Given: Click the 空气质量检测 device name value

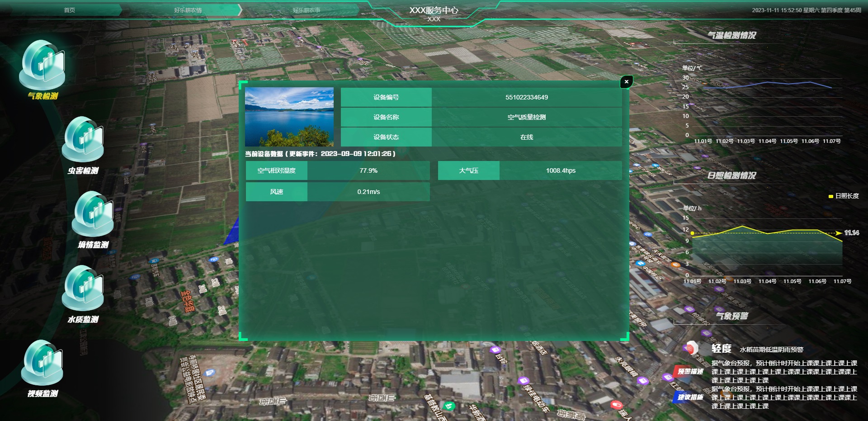Looking at the screenshot, I should pyautogui.click(x=527, y=117).
